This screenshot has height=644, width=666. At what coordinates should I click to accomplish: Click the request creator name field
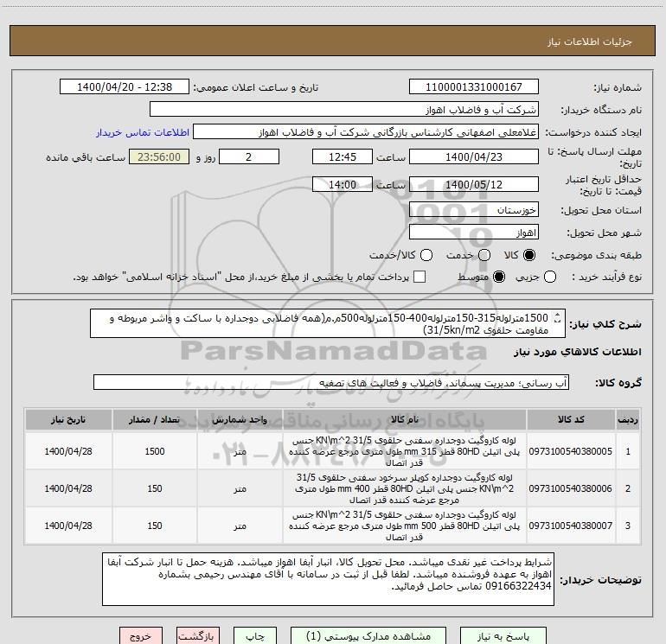tap(366, 132)
